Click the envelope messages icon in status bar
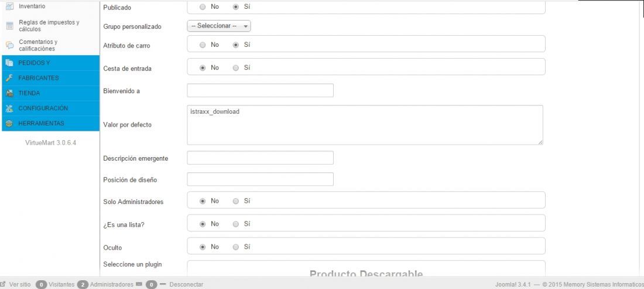644x289 pixels. coord(139,284)
